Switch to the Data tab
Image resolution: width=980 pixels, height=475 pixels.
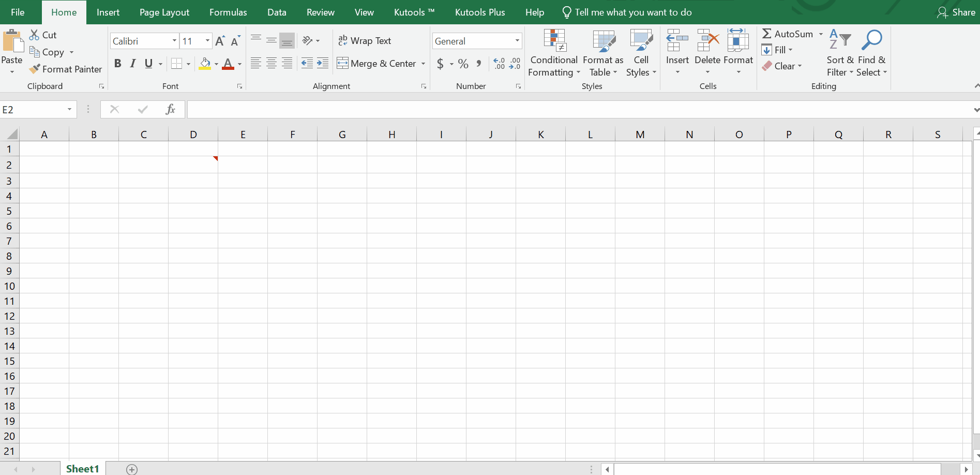click(x=277, y=12)
